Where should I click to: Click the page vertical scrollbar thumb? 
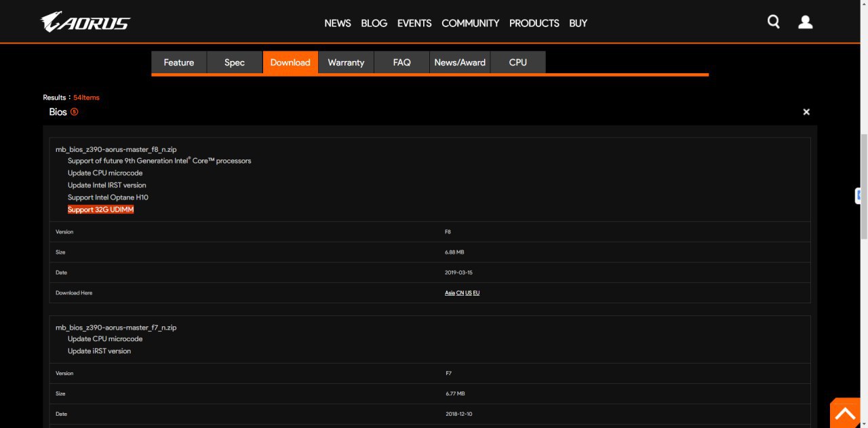click(864, 187)
